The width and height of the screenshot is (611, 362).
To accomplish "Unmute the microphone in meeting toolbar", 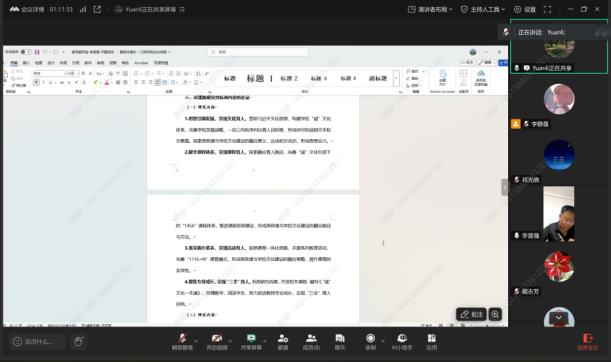I will pos(182,342).
